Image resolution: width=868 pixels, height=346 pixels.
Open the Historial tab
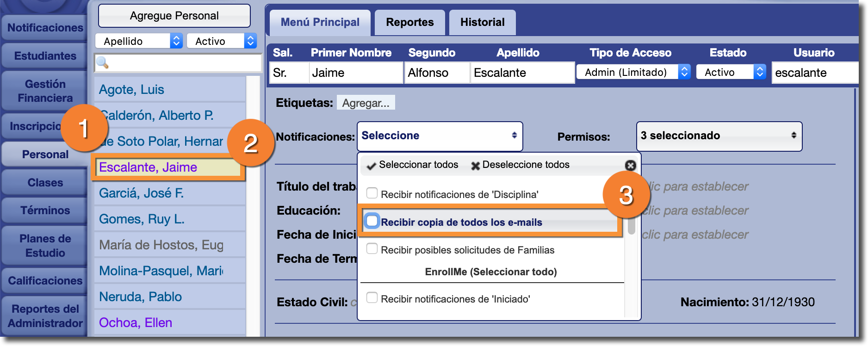click(x=482, y=22)
